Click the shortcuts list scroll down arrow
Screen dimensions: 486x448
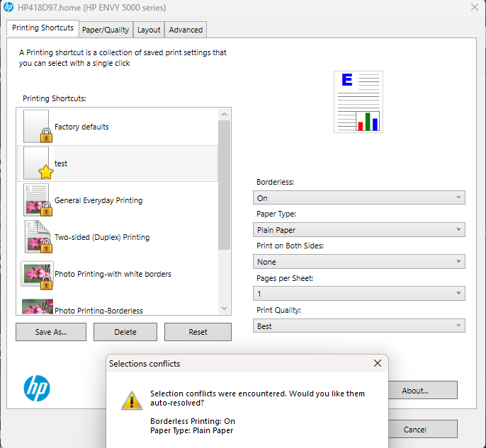(x=224, y=309)
